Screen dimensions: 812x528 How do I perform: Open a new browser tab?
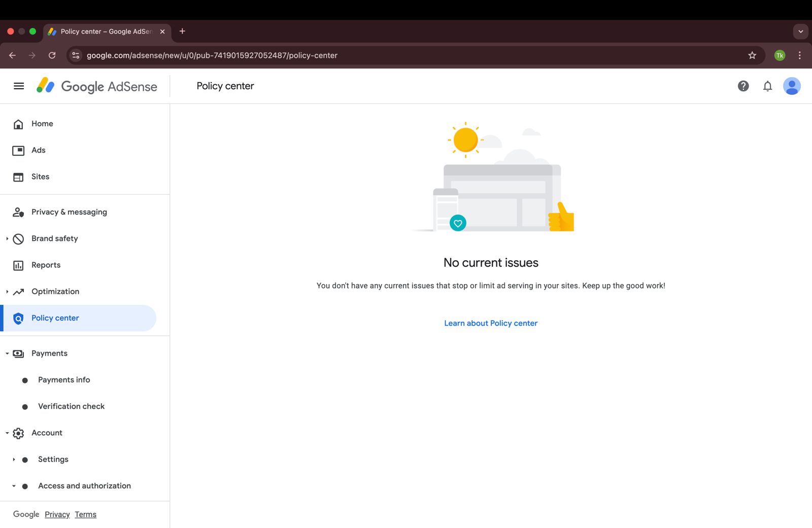coord(182,31)
